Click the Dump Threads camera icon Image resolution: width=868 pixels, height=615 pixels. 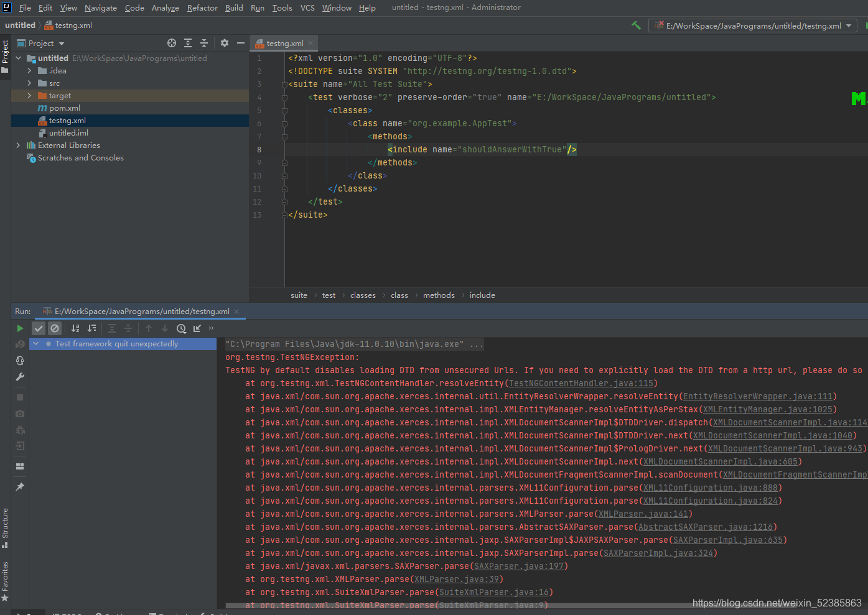20,414
